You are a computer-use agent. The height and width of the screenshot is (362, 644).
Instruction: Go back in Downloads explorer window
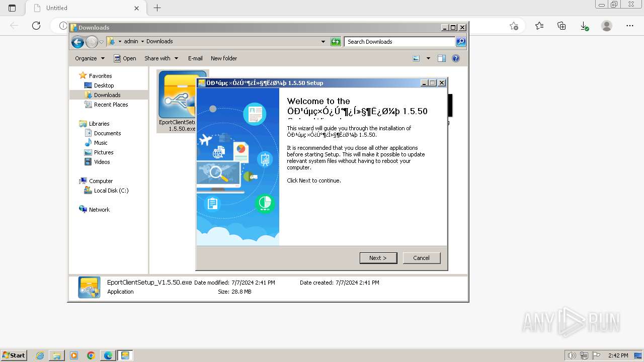[77, 42]
